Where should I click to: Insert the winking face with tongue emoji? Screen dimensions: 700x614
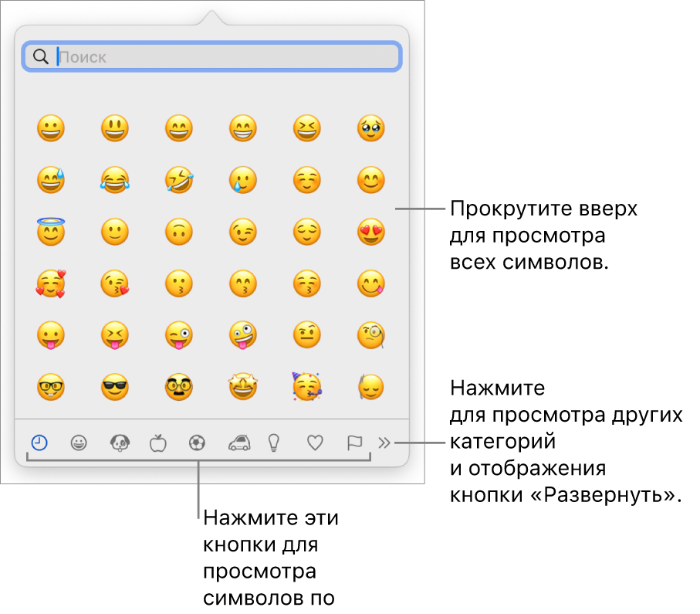tap(179, 335)
